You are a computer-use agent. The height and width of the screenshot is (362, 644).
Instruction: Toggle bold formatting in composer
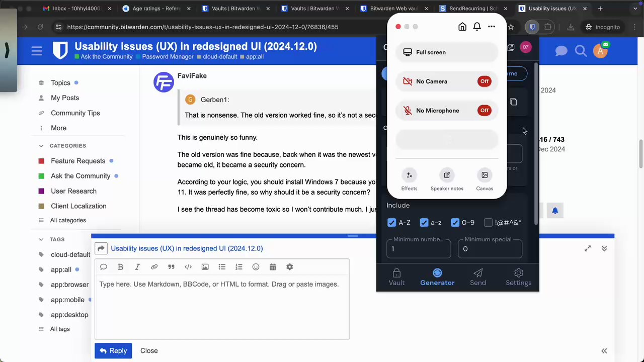click(x=120, y=267)
